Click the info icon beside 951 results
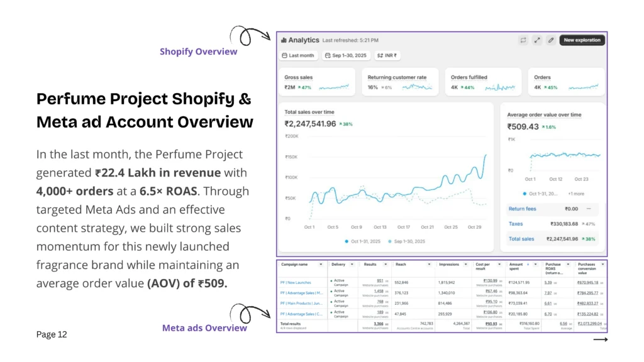Screen dimensions: 644x362 387,281
